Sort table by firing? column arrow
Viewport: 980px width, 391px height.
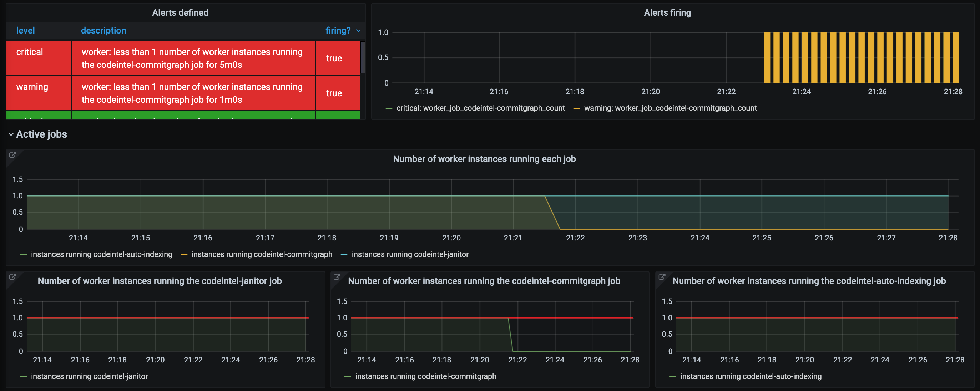[x=358, y=30]
